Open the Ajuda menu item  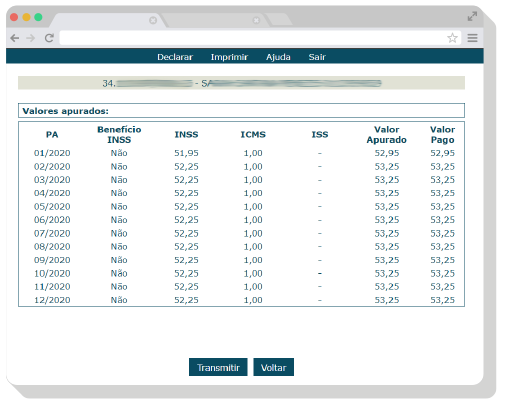tap(278, 57)
